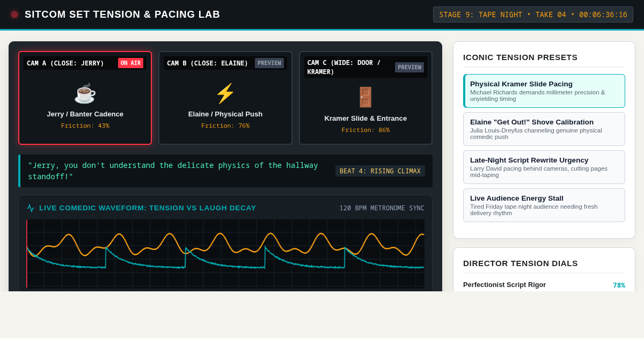Click the Perfectionist Script Rigor label
This screenshot has height=338, width=644.
click(504, 285)
